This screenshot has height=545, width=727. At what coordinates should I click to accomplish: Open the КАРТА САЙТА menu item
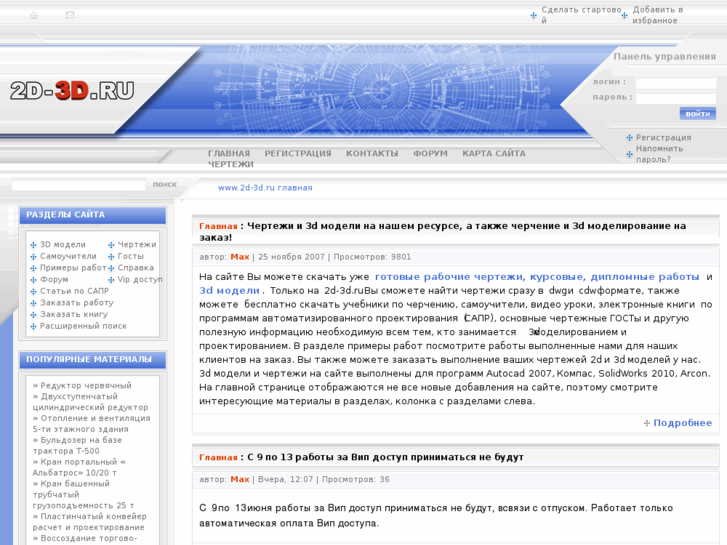[493, 154]
